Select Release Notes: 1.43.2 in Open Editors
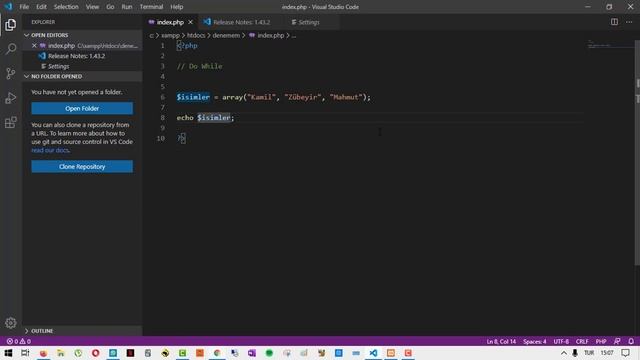The image size is (640, 360). [x=82, y=56]
